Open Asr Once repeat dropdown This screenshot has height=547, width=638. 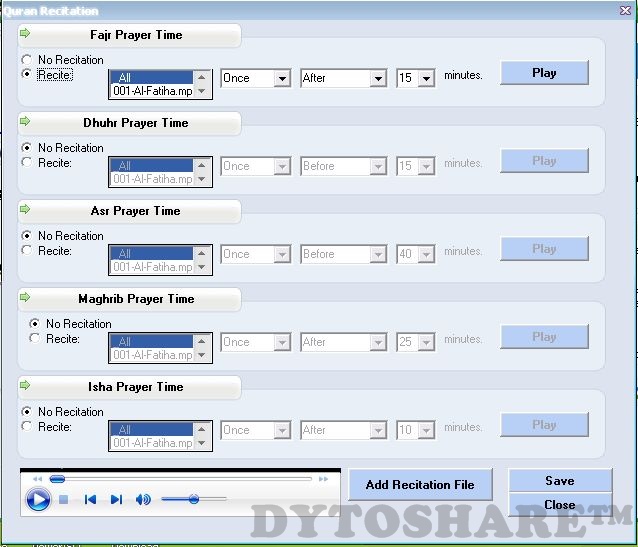256,254
